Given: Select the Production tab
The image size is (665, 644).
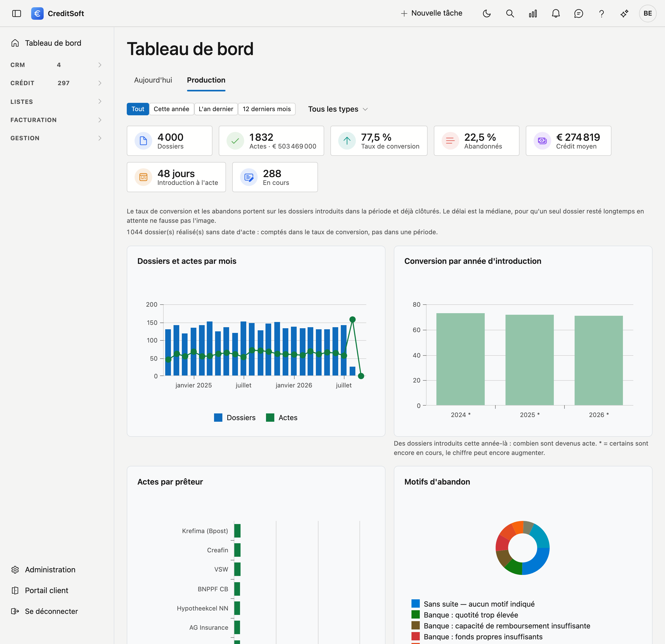Looking at the screenshot, I should click(206, 80).
